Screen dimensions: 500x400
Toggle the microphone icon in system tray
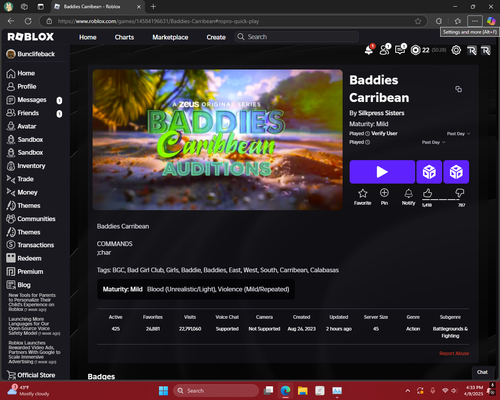coord(433,390)
